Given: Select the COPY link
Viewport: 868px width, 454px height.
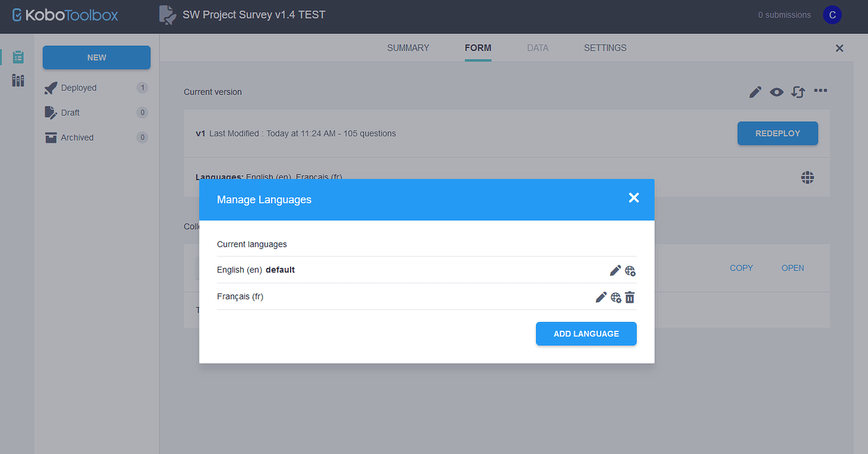Looking at the screenshot, I should tap(741, 268).
